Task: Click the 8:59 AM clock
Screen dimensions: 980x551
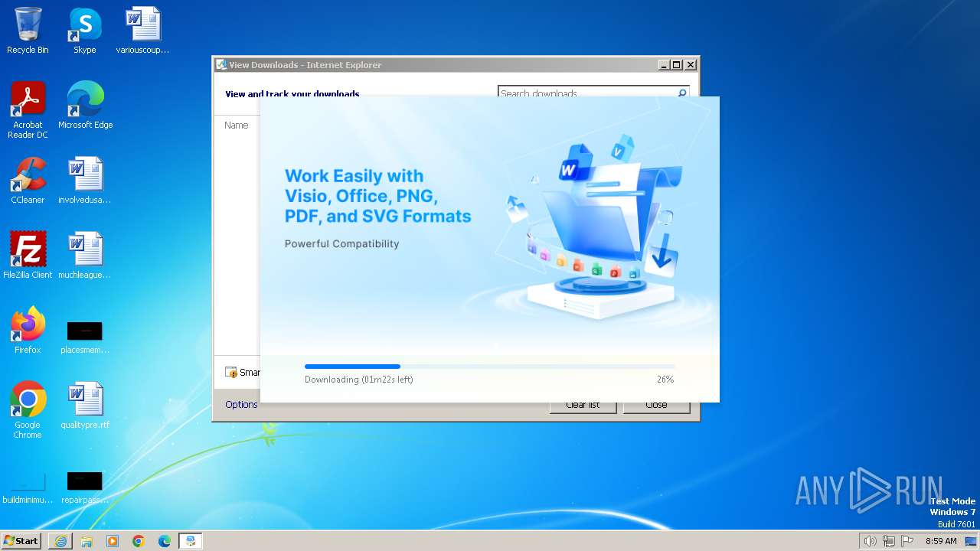Action: (x=941, y=541)
